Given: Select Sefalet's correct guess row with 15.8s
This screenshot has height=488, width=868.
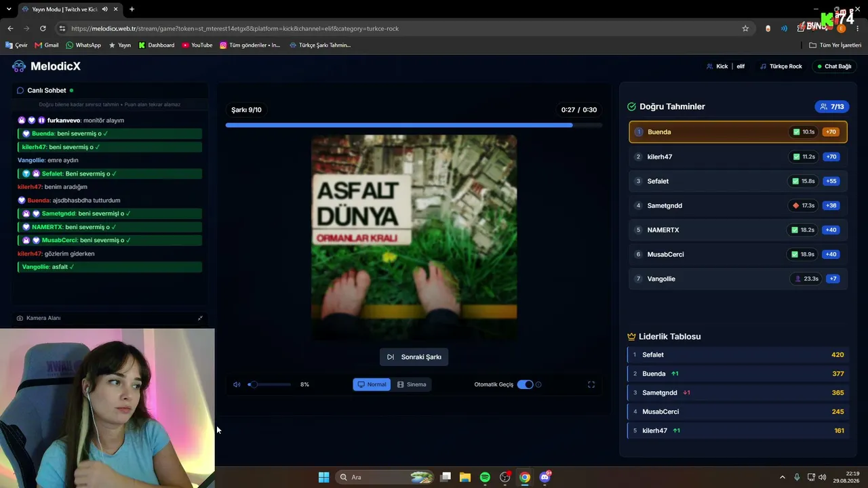Looking at the screenshot, I should (738, 181).
